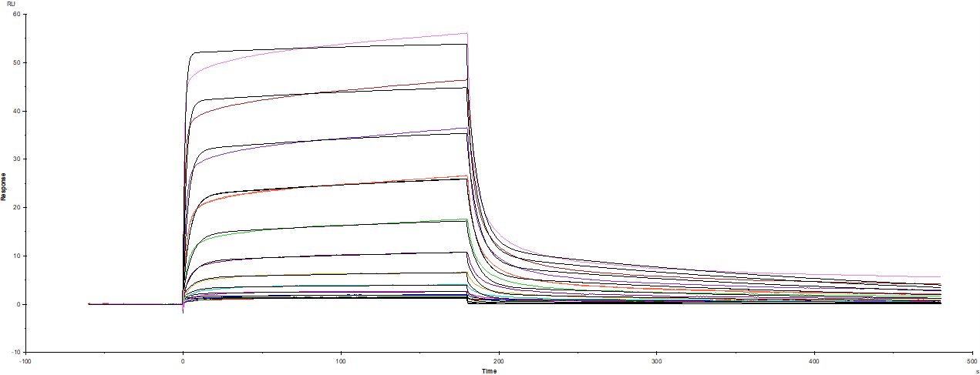Image resolution: width=980 pixels, height=375 pixels.
Task: Select the 20 tick label on the y-axis
Action: (x=15, y=208)
